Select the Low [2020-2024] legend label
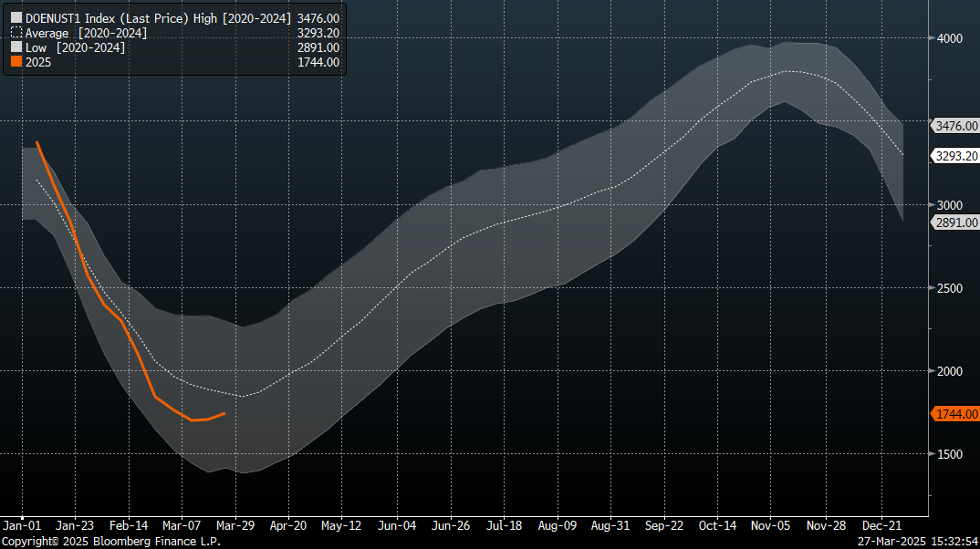This screenshot has height=549, width=980. point(75,47)
